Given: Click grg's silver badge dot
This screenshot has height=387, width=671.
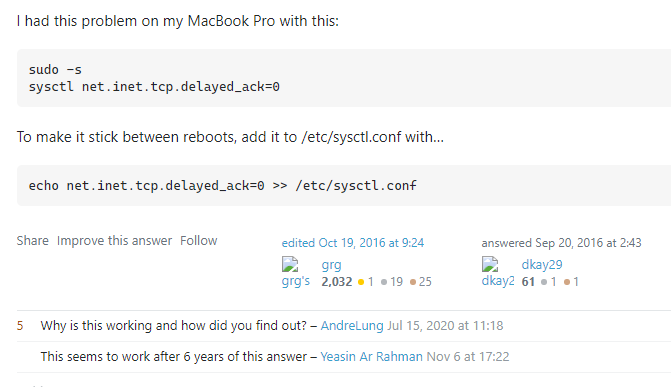Looking at the screenshot, I should (x=384, y=282).
